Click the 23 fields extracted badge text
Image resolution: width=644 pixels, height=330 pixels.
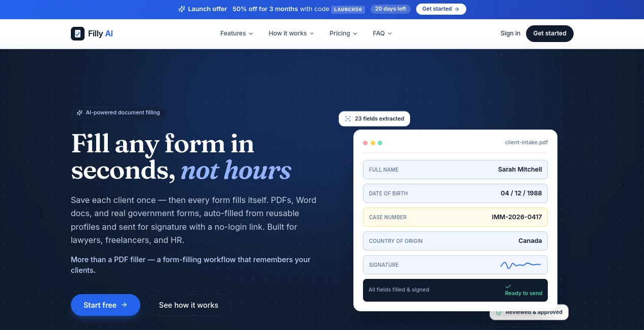(380, 119)
